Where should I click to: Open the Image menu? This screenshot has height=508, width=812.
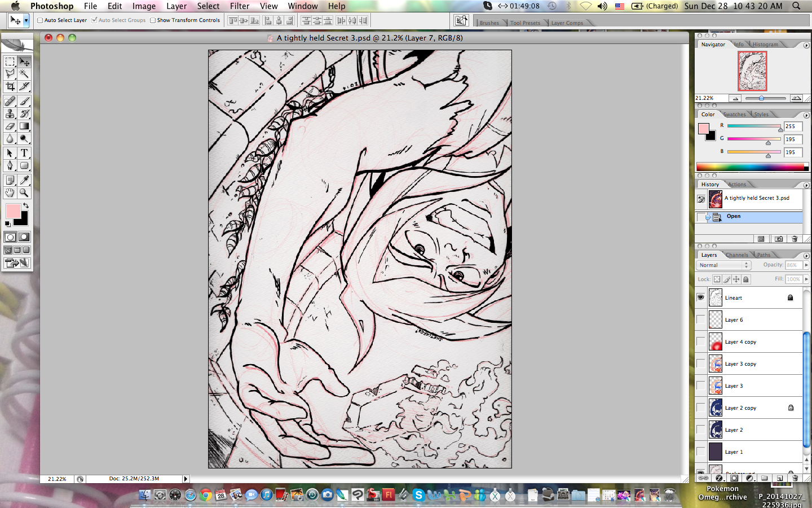tap(144, 6)
